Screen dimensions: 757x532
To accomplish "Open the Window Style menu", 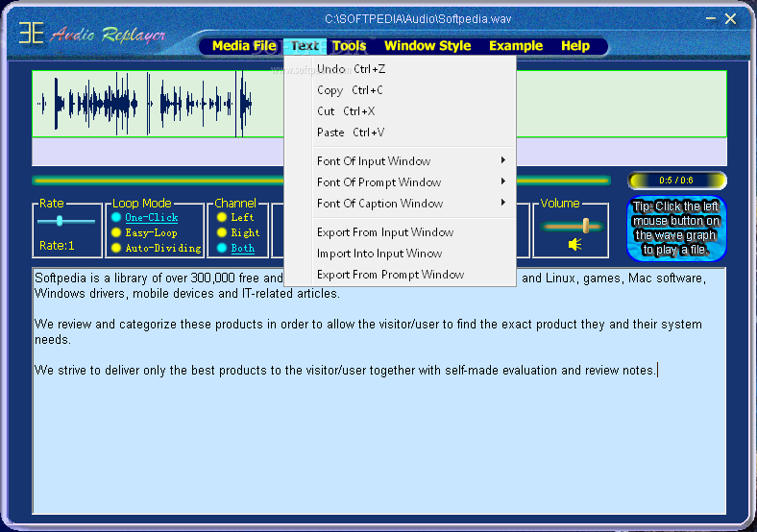I will click(x=427, y=46).
